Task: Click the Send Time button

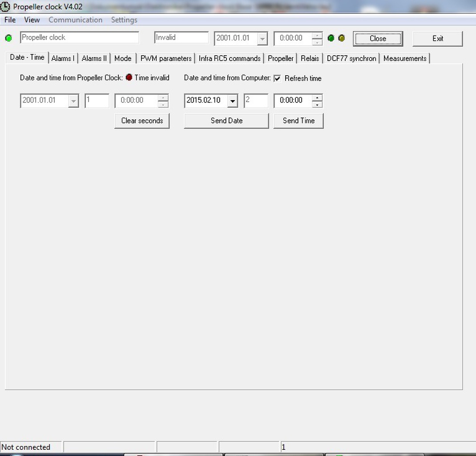Action: 299,121
